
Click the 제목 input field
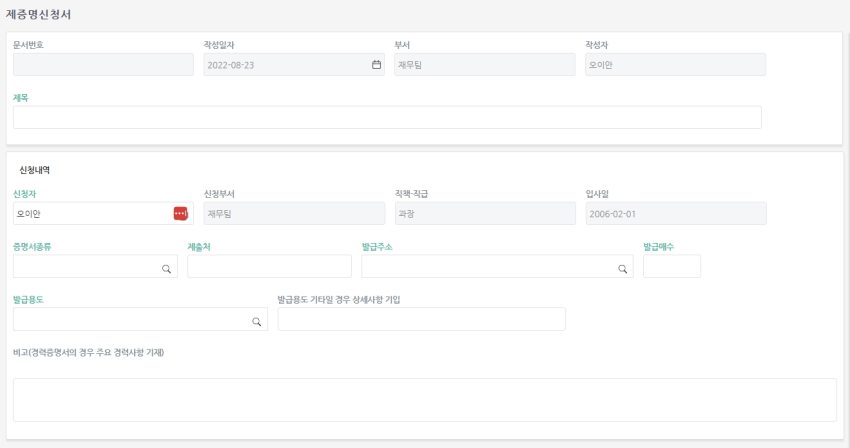pos(387,117)
